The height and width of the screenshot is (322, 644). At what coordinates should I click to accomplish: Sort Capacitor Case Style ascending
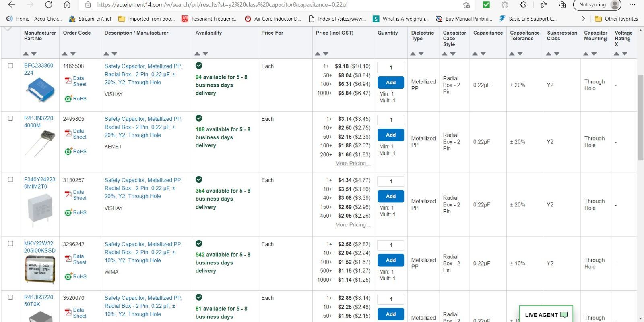445,54
